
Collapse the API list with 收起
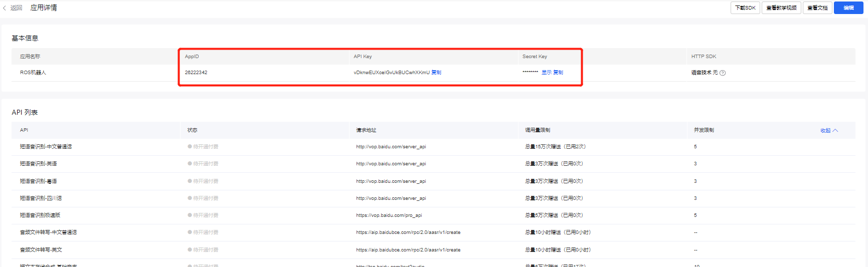[x=828, y=130]
